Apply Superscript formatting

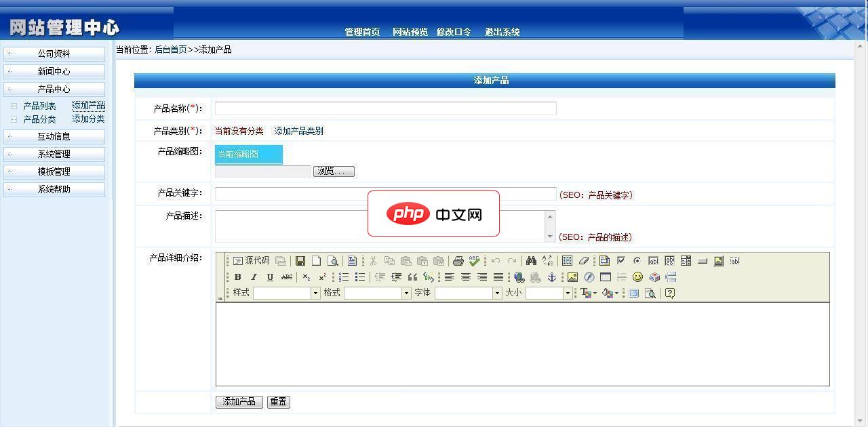coord(323,277)
